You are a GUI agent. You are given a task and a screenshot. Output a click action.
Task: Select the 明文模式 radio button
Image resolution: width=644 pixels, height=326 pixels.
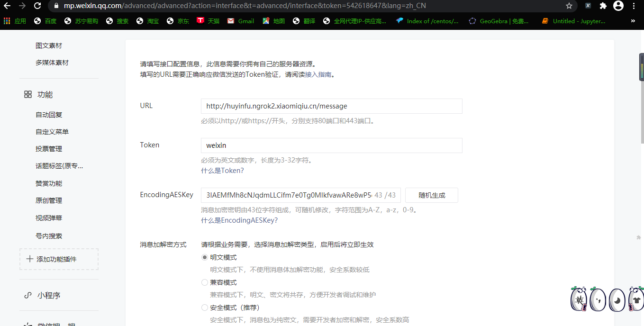click(205, 257)
